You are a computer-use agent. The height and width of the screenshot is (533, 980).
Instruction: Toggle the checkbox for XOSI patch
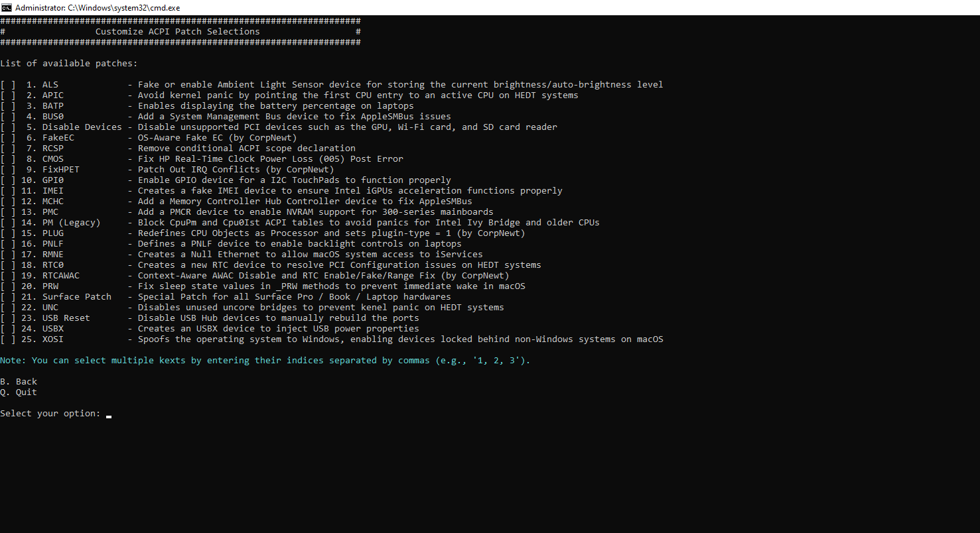click(8, 339)
